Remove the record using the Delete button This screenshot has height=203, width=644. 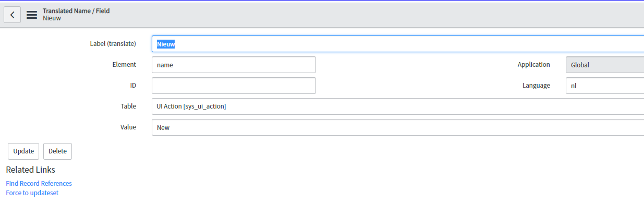(57, 151)
